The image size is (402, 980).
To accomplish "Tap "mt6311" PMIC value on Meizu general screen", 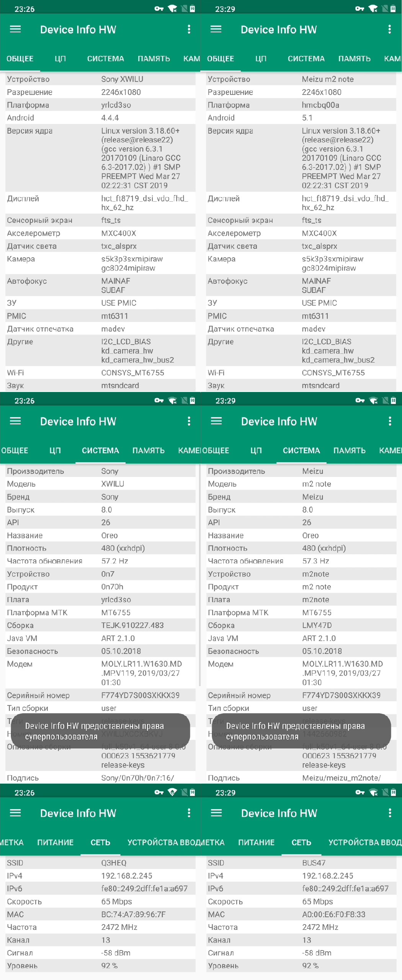I will 315,316.
